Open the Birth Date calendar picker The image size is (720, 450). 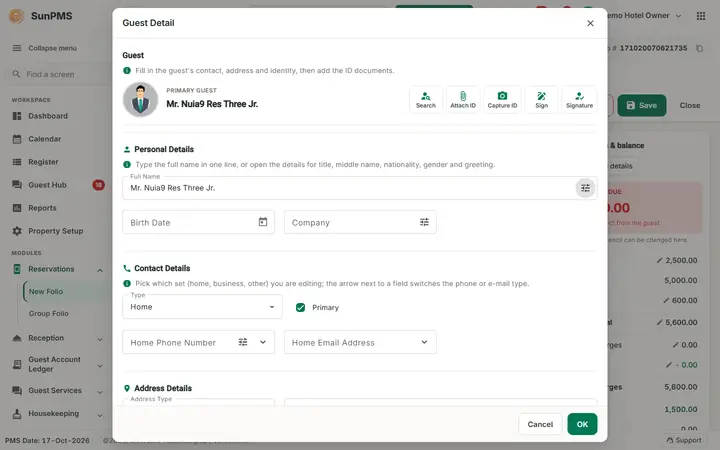[x=263, y=222]
